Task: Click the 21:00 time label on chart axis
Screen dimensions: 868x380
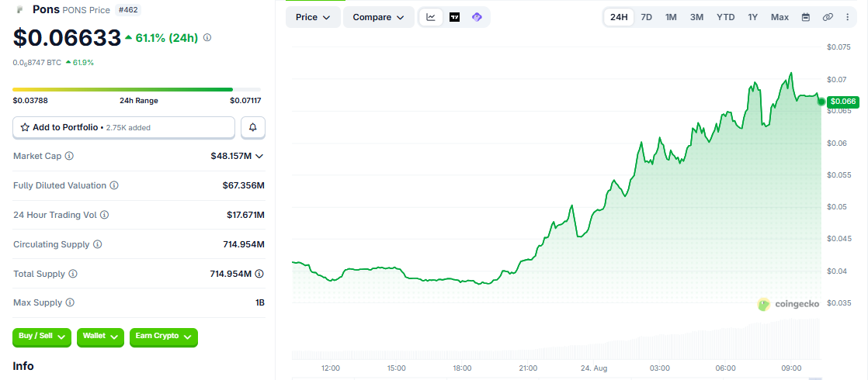Action: (x=528, y=368)
